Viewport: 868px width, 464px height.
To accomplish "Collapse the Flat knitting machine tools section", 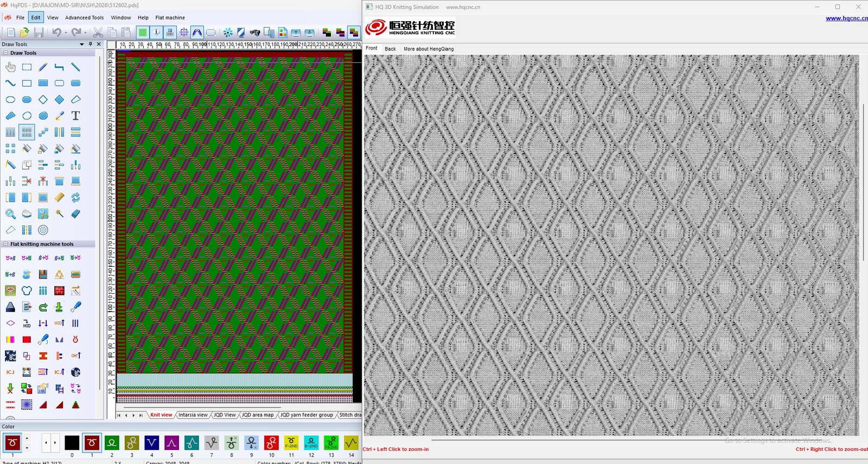I will pyautogui.click(x=5, y=244).
